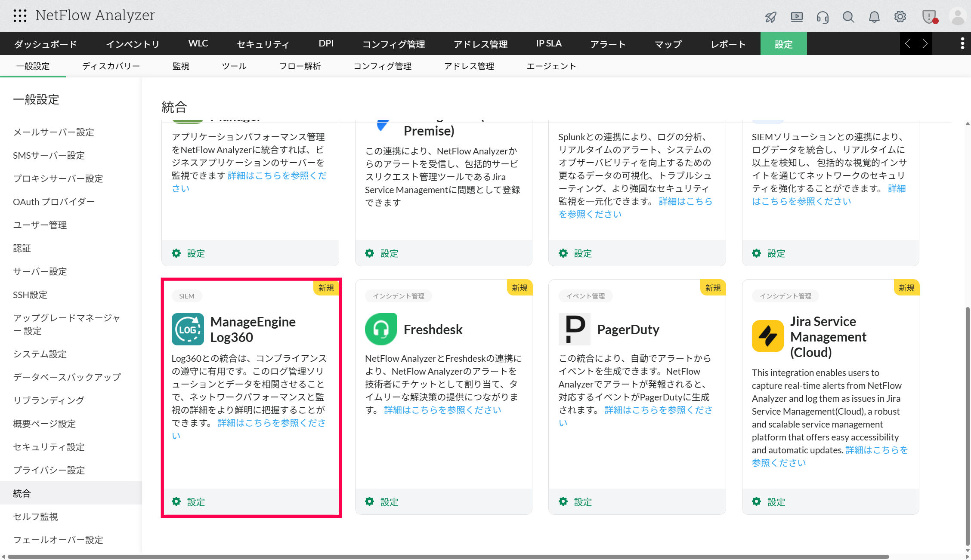Switch to the ディスカバリー tab

[111, 66]
